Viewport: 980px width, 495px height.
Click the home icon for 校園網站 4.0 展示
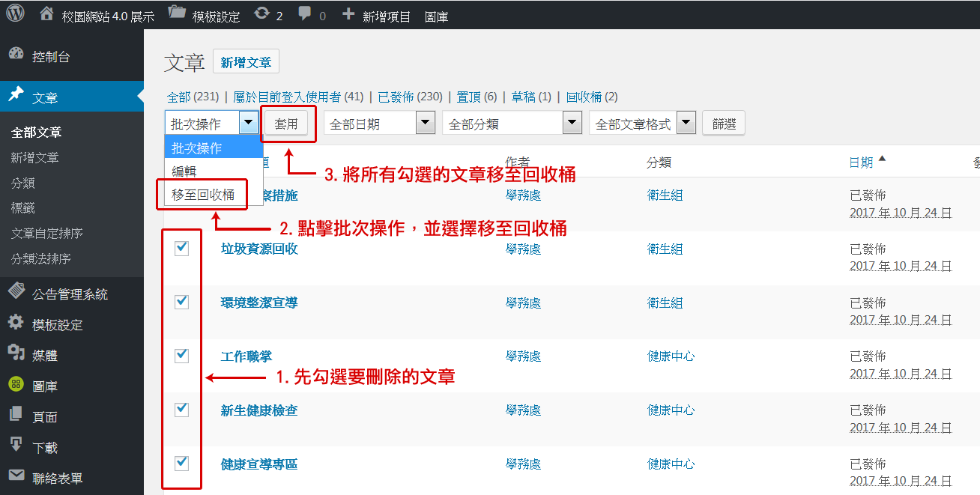(x=46, y=14)
